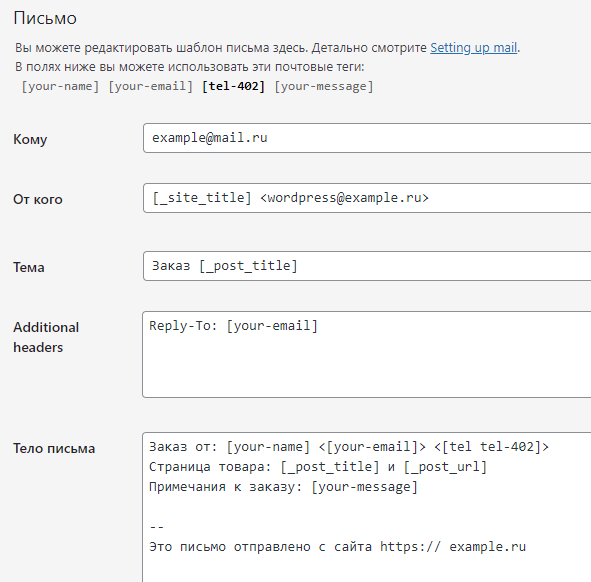Select the [your-email] mail tag

(x=151, y=86)
